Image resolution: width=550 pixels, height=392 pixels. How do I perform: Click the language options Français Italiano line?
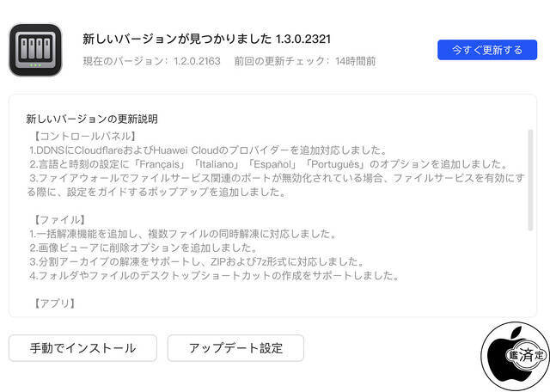[x=269, y=164]
